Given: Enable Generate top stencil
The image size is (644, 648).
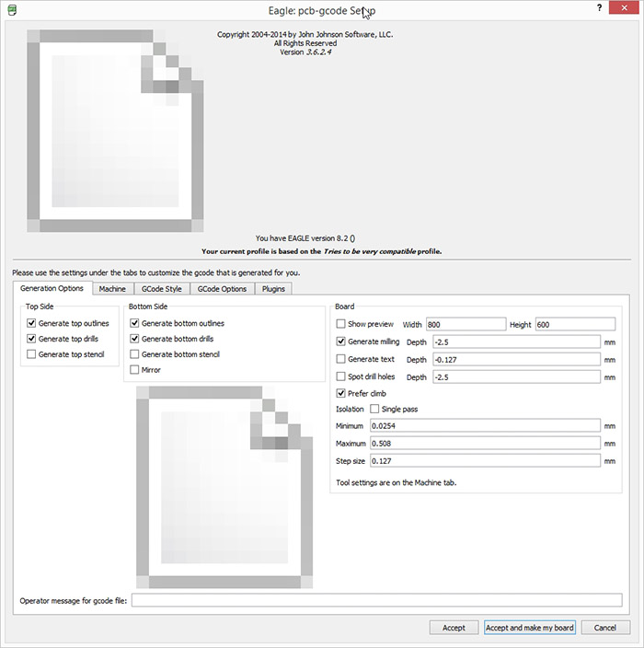Looking at the screenshot, I should (31, 354).
